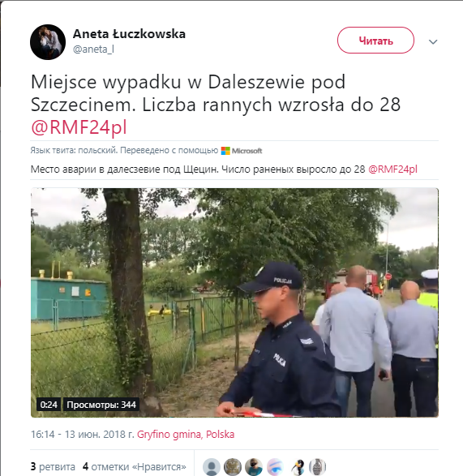Open @RMF24pl mention in the Russian translation
Viewport: 463px width, 476px height.
(392, 169)
